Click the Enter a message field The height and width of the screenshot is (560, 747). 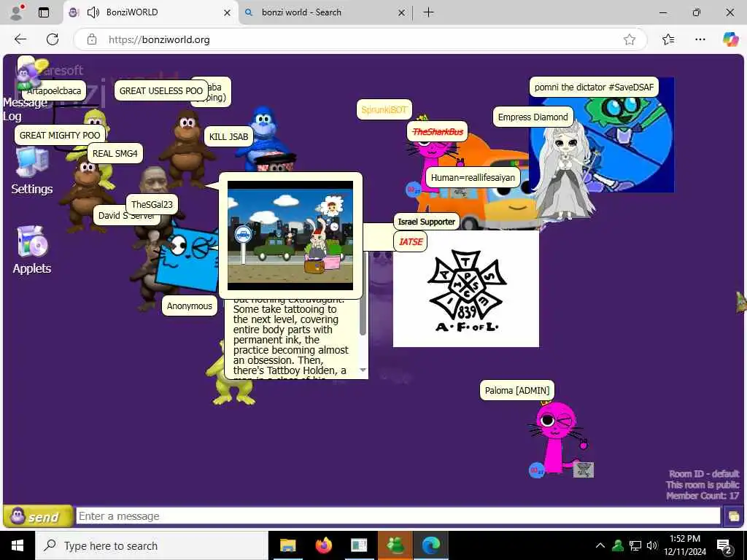tap(398, 516)
